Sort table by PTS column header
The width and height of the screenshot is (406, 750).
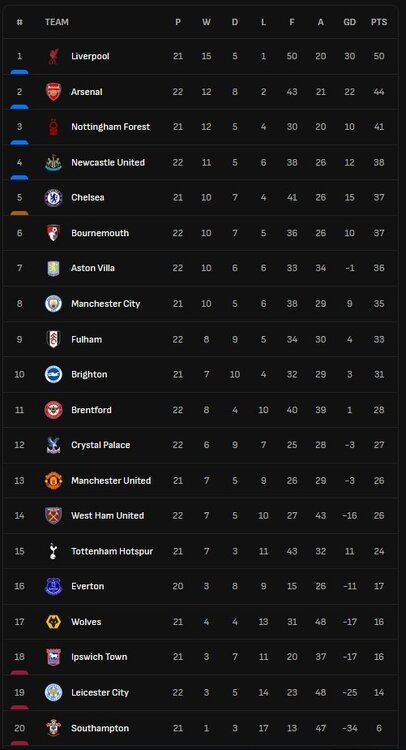coord(379,22)
